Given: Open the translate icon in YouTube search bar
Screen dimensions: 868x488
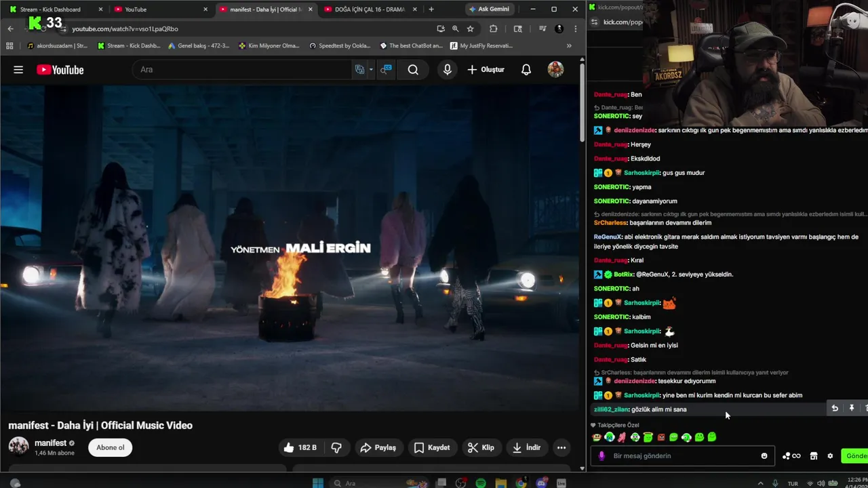Looking at the screenshot, I should tap(360, 70).
